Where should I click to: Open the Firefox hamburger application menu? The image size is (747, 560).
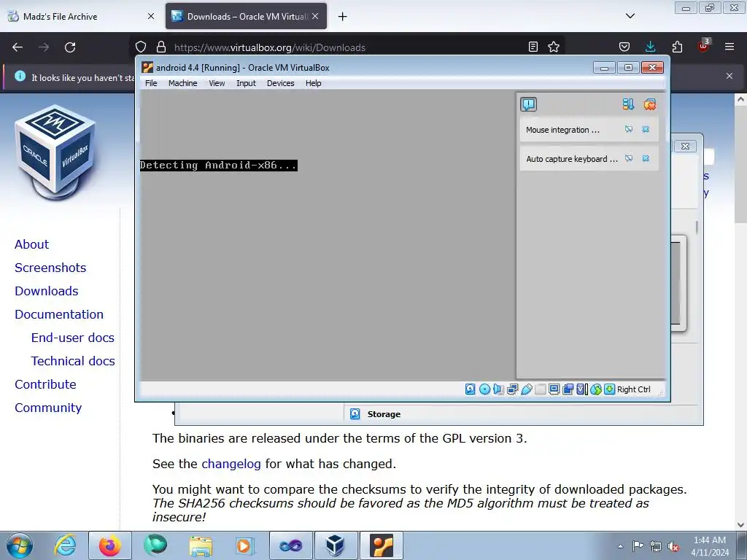point(729,47)
